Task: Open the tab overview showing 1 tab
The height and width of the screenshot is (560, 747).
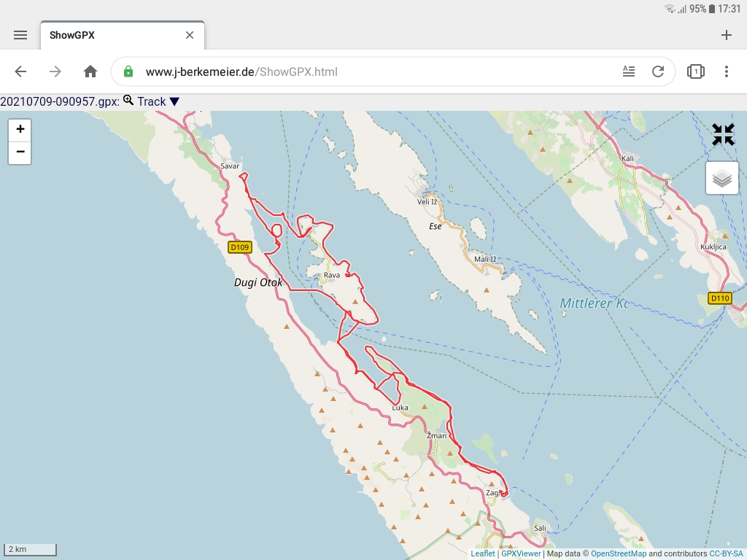Action: pyautogui.click(x=694, y=71)
